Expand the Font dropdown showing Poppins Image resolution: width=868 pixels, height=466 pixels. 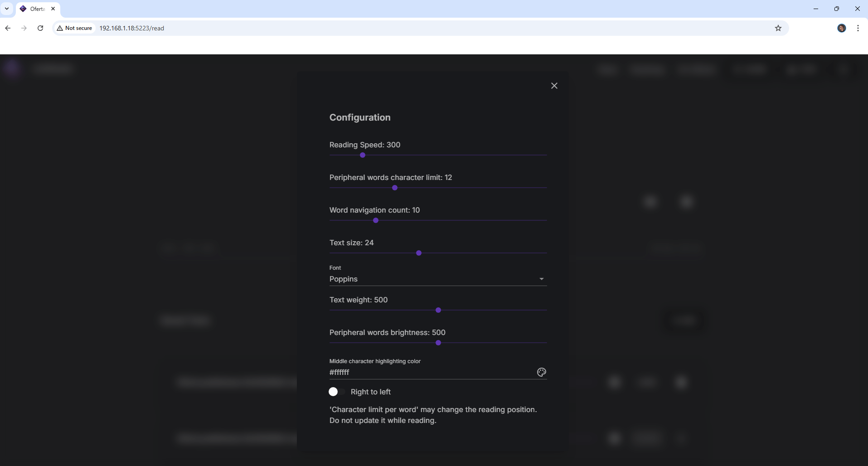tap(434, 279)
